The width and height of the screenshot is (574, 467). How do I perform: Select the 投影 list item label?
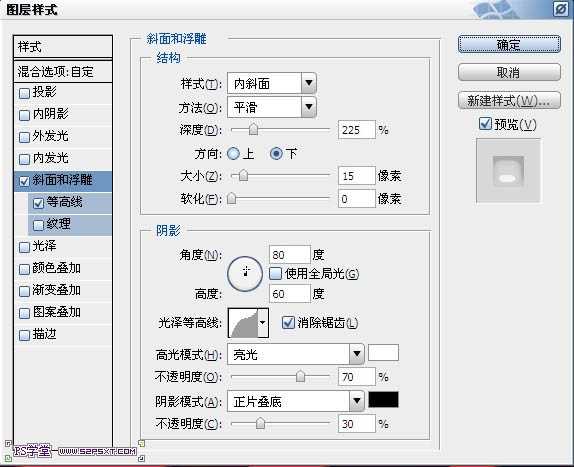click(44, 92)
